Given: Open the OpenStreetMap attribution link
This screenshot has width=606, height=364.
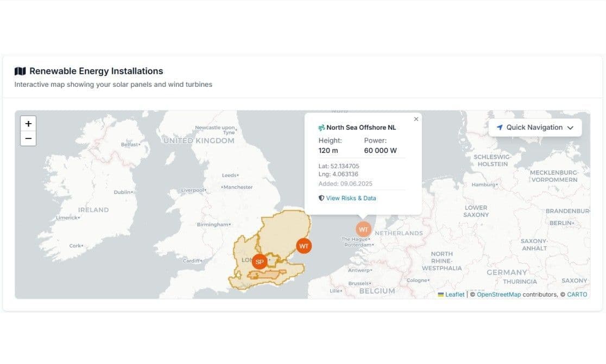Looking at the screenshot, I should tap(498, 294).
